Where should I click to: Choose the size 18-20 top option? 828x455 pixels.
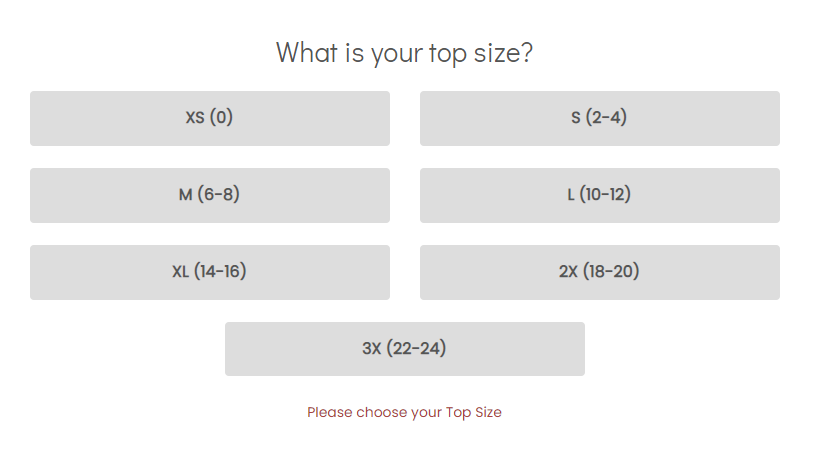599,272
